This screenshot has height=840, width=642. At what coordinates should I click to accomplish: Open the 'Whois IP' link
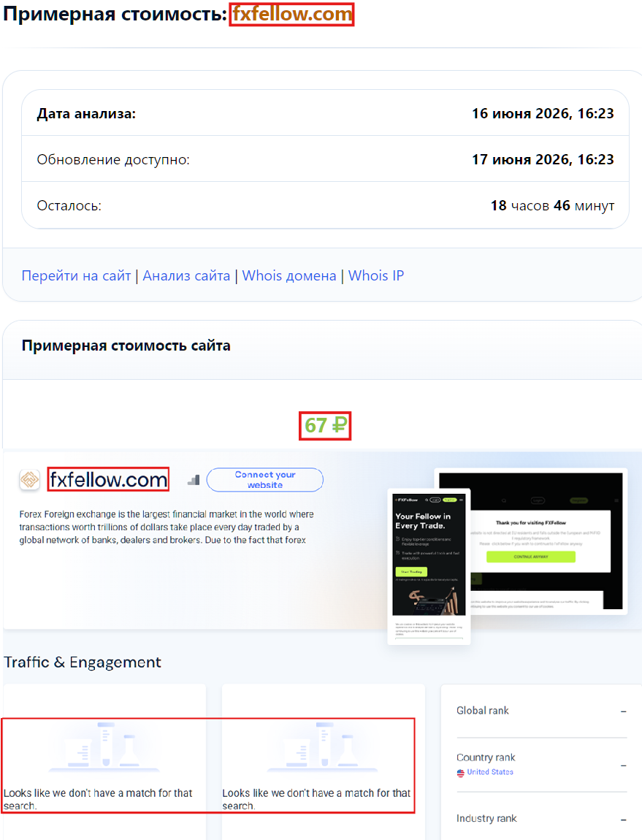click(376, 275)
